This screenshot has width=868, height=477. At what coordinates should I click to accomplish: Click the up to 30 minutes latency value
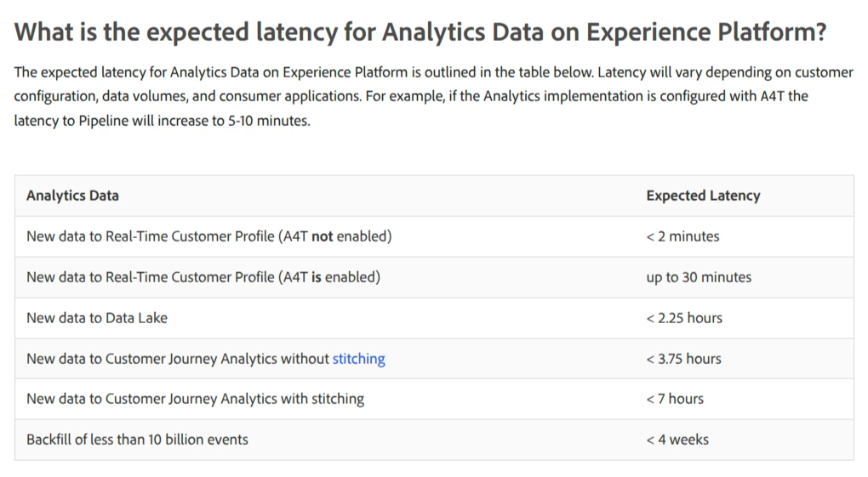coord(699,277)
